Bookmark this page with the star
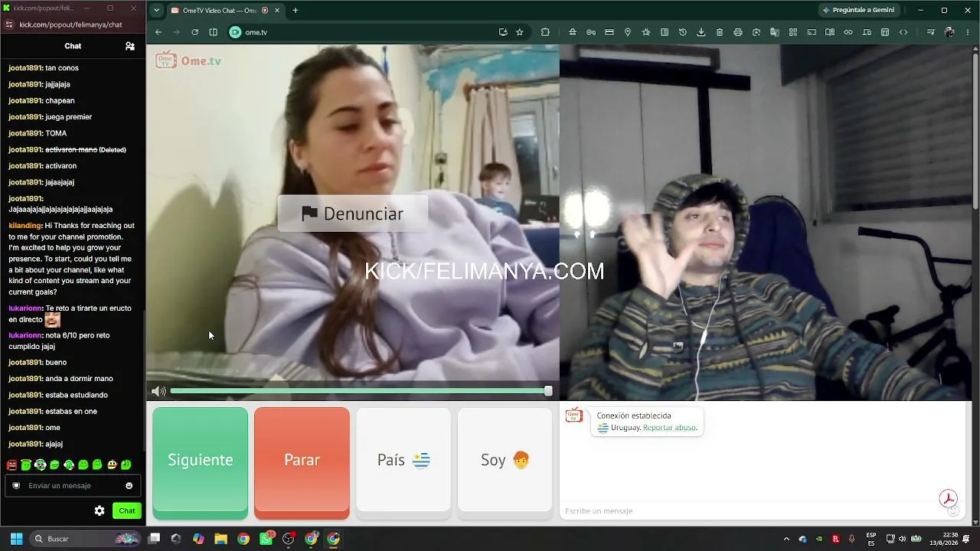 (x=520, y=32)
